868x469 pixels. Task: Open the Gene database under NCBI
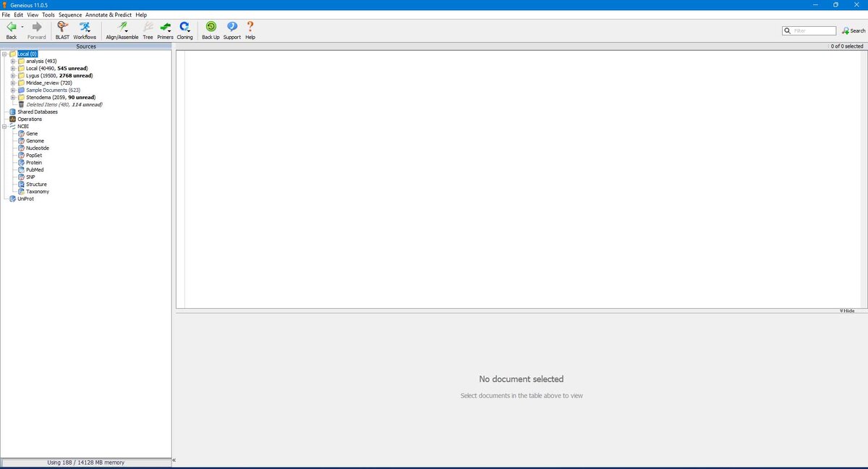coord(32,134)
